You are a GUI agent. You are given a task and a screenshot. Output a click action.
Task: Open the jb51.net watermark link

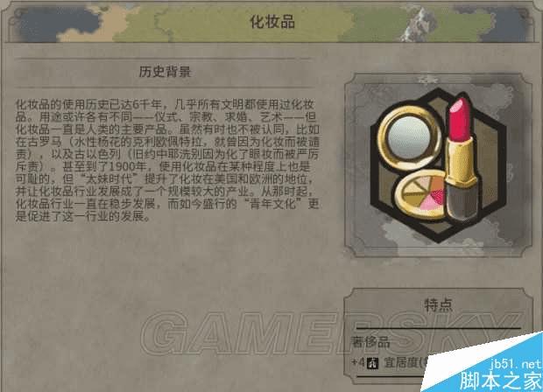pyautogui.click(x=515, y=364)
